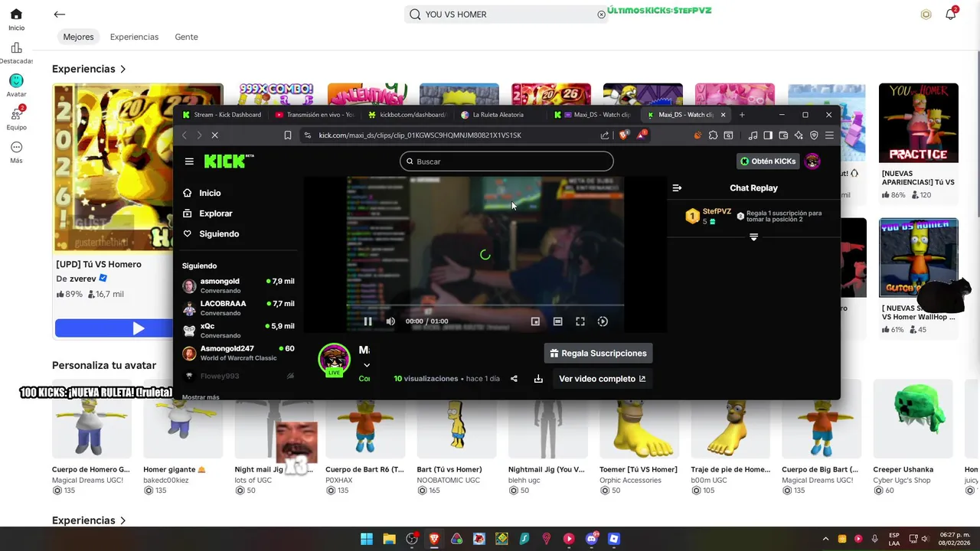Open LACOBRAAA channel in following list
This screenshot has width=980, height=551.
[x=238, y=308]
